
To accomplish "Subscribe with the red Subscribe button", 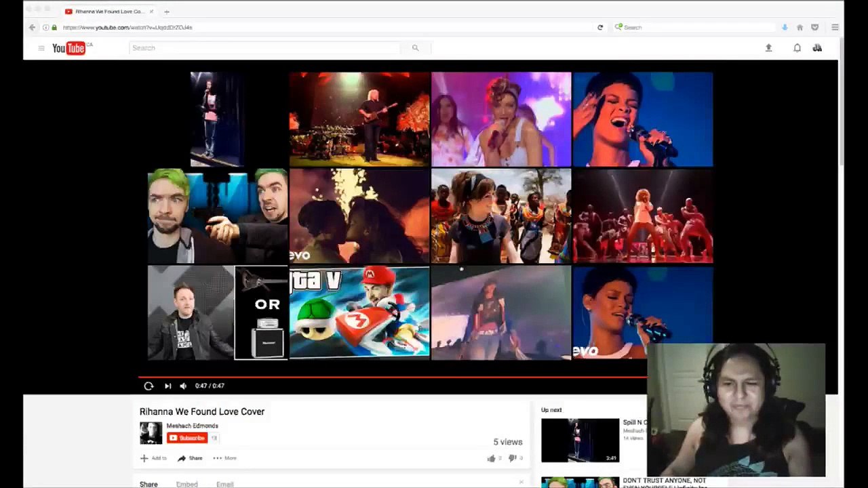I will (x=187, y=439).
